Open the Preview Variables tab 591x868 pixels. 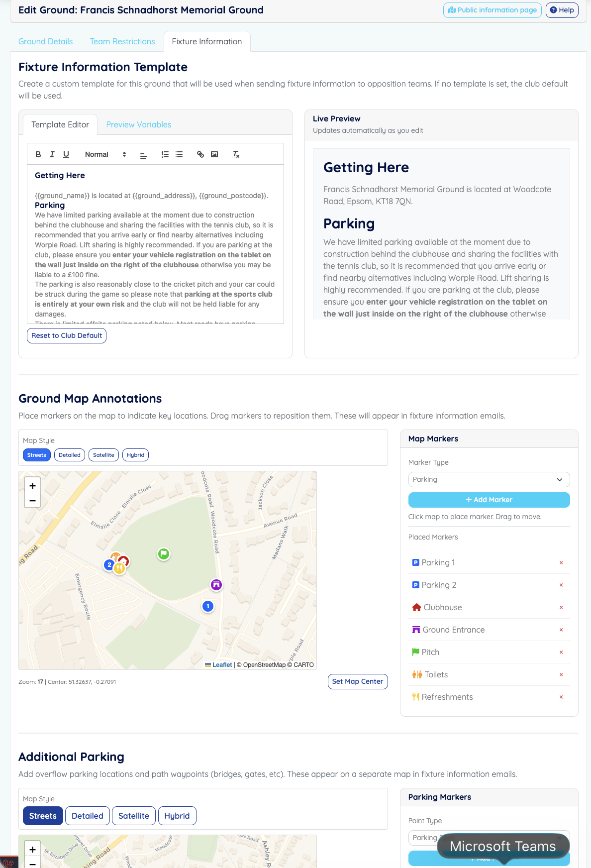pyautogui.click(x=139, y=124)
